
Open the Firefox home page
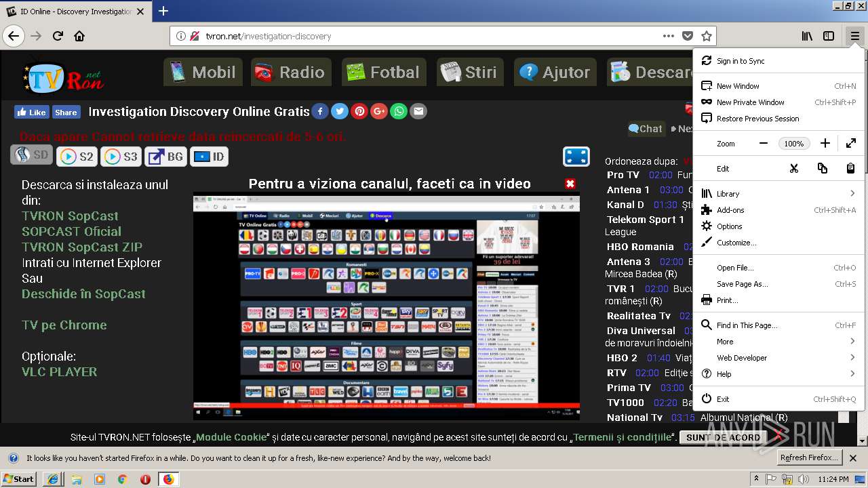79,36
